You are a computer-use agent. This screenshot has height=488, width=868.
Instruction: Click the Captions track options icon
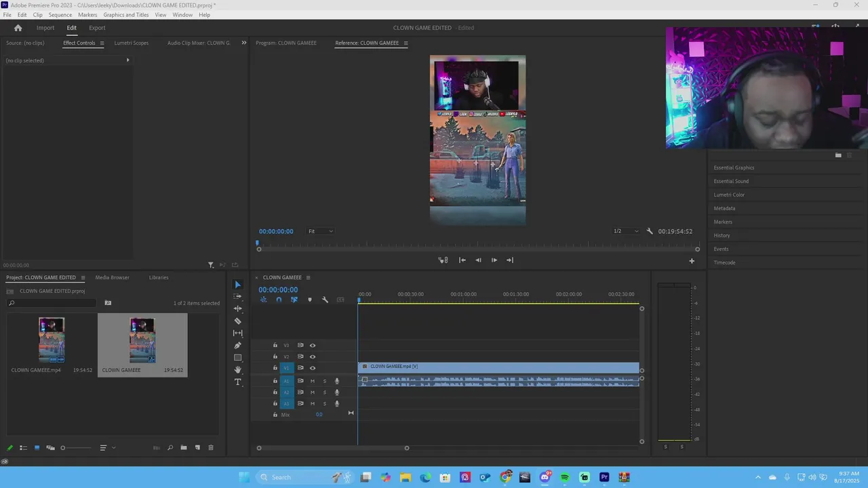point(340,300)
